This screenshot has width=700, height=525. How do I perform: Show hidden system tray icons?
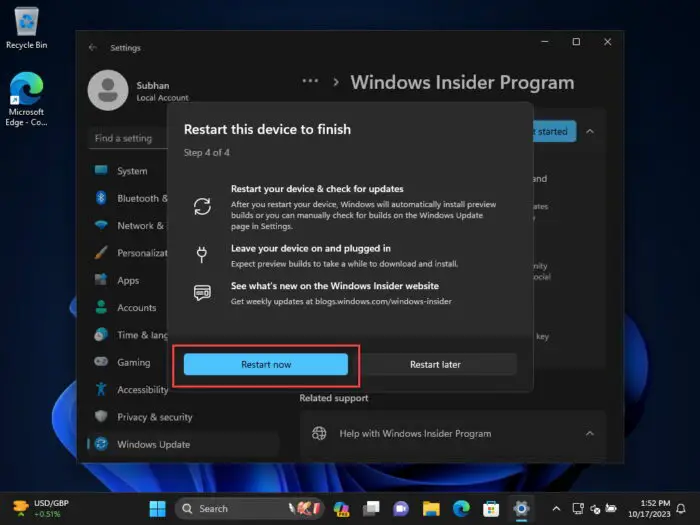pyautogui.click(x=556, y=508)
